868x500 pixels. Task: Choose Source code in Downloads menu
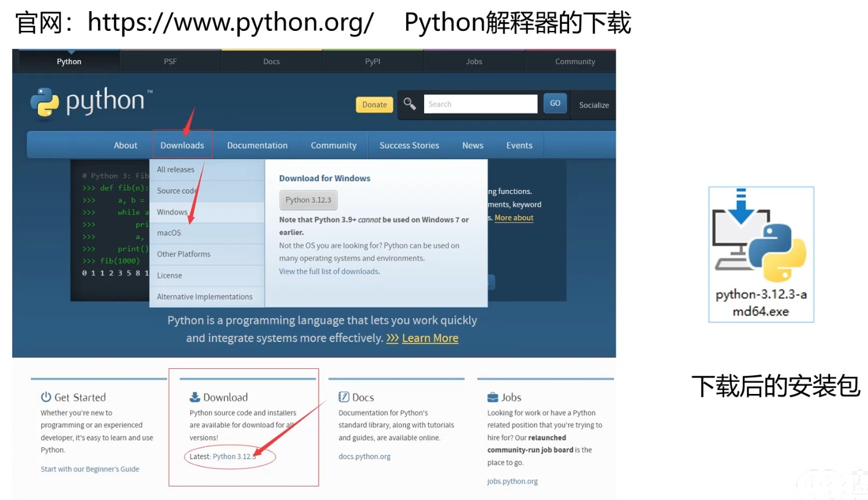point(207,191)
